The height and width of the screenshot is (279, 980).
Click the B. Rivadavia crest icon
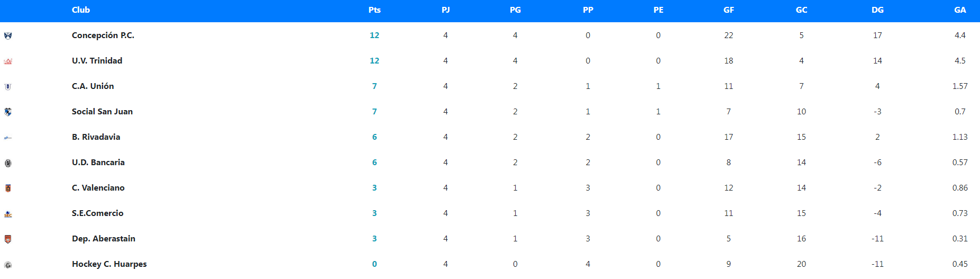click(8, 138)
